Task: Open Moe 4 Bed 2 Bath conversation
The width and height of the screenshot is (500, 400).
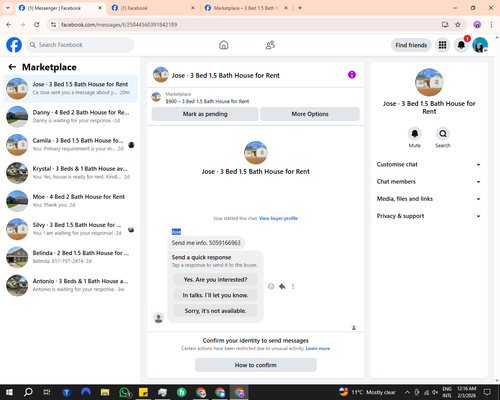Action: [70, 201]
